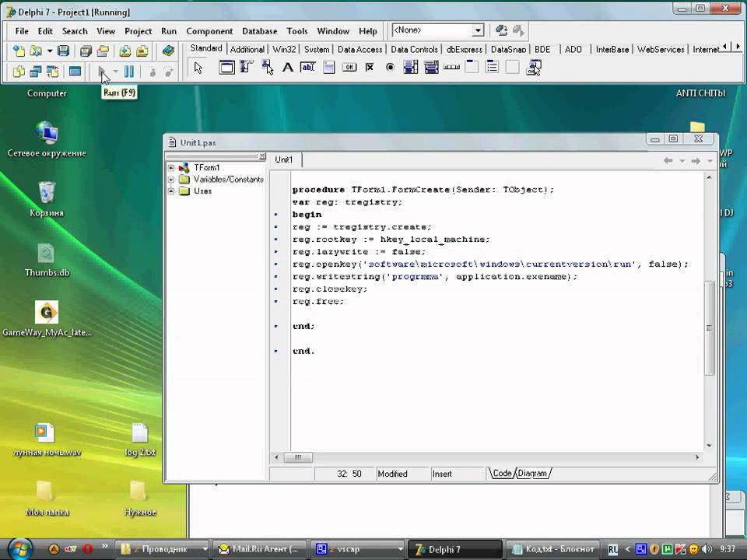
Task: Click the View Unit toolbar icon
Action: tap(19, 72)
